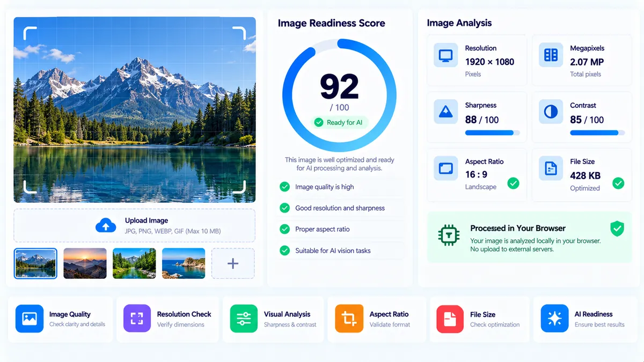Open the Visual Analysis feature card
The image size is (644, 362).
pyautogui.click(x=273, y=319)
